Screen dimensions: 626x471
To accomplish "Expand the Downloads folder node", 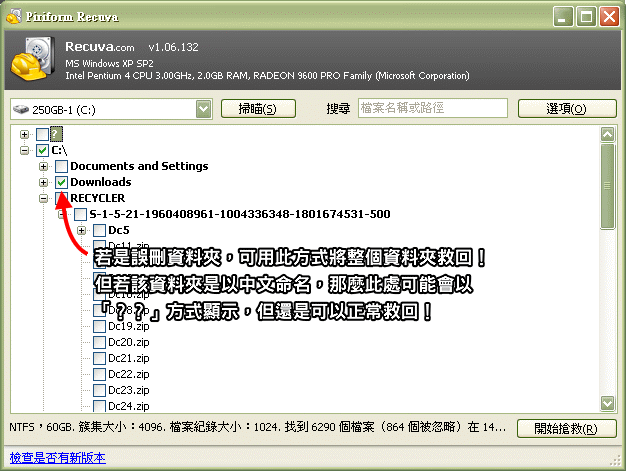I will (44, 182).
